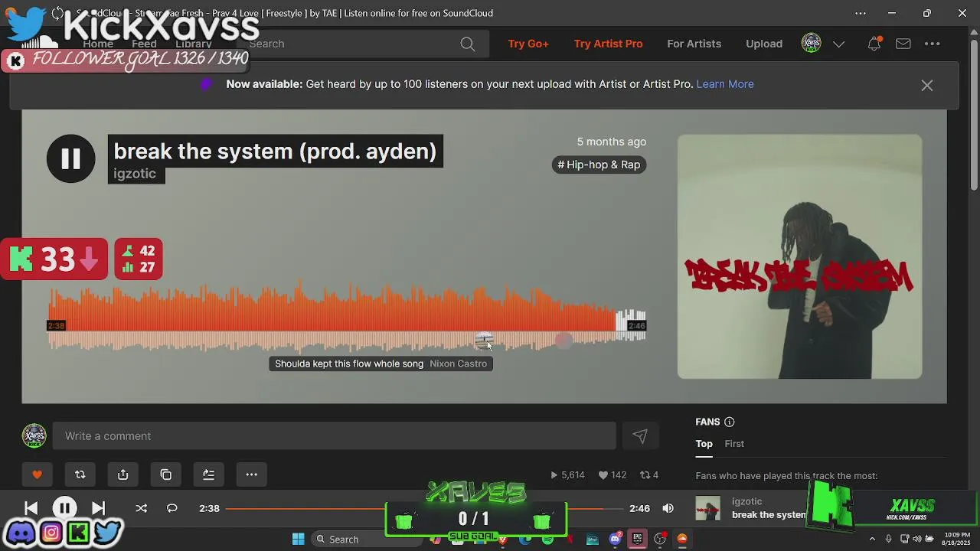Open Discord from the taskbar
The height and width of the screenshot is (551, 980).
pos(616,540)
